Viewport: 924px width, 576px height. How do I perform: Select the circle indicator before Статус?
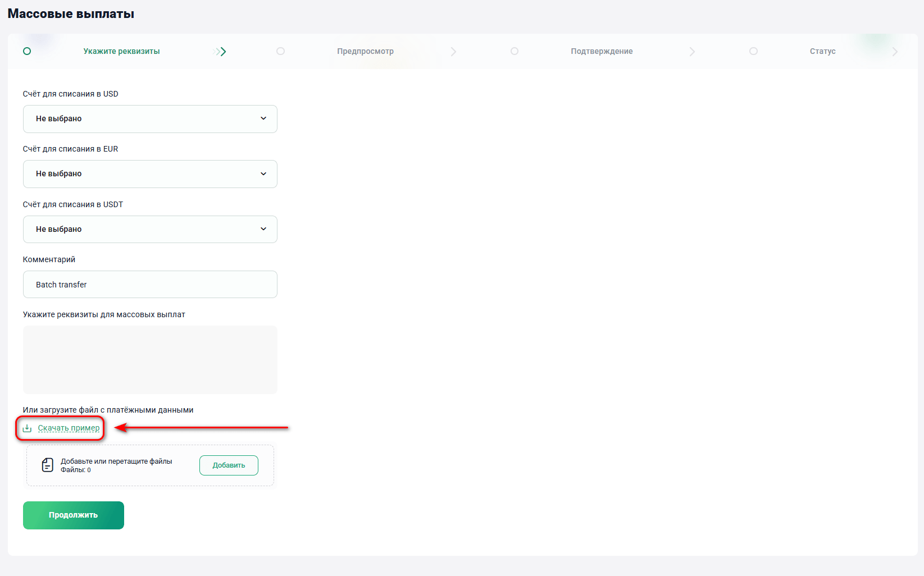(x=753, y=51)
